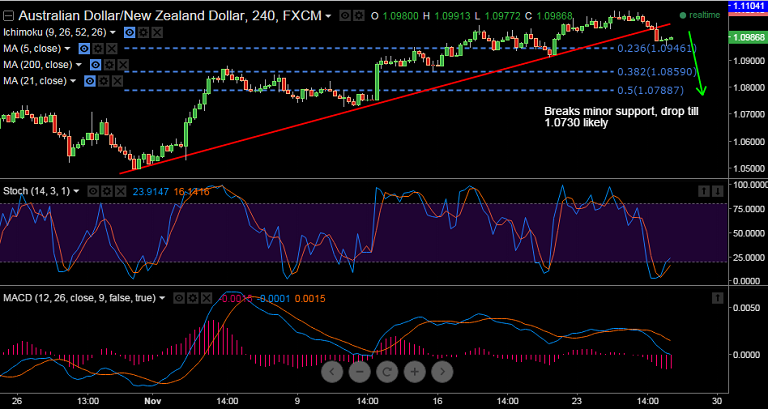Open MA (5, close) settings gear
The image size is (768, 409).
[x=98, y=48]
